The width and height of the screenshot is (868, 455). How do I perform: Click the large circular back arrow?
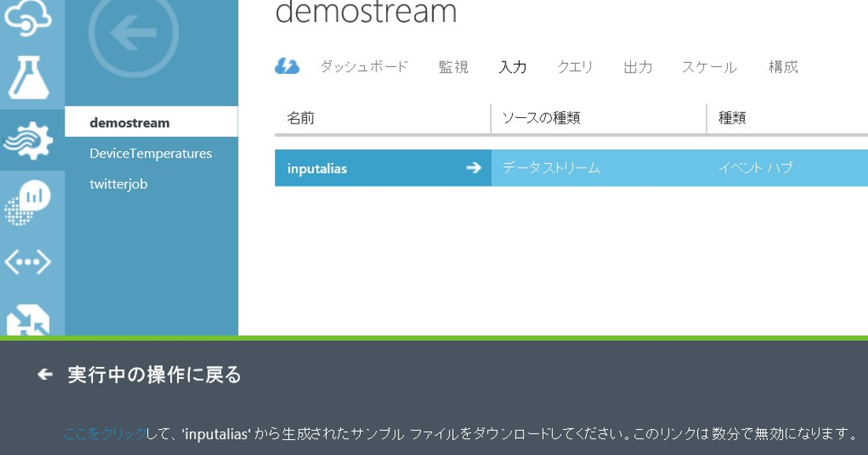point(134,35)
